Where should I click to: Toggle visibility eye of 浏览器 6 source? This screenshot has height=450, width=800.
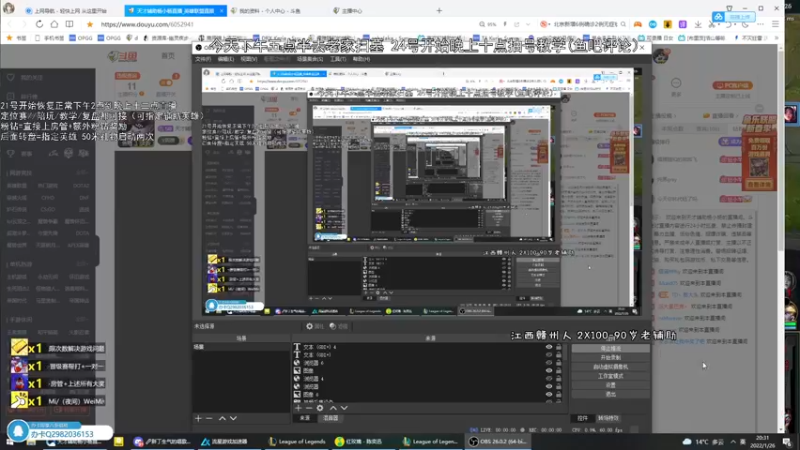point(549,363)
